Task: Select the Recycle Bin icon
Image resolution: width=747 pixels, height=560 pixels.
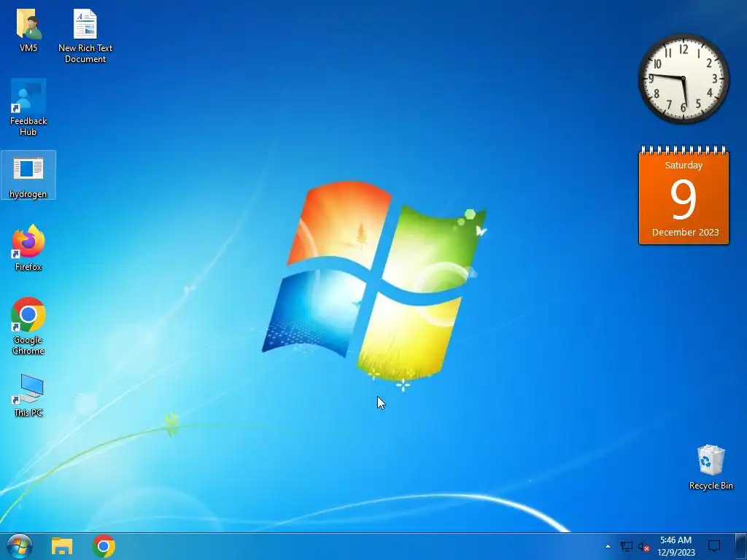Action: 711,467
